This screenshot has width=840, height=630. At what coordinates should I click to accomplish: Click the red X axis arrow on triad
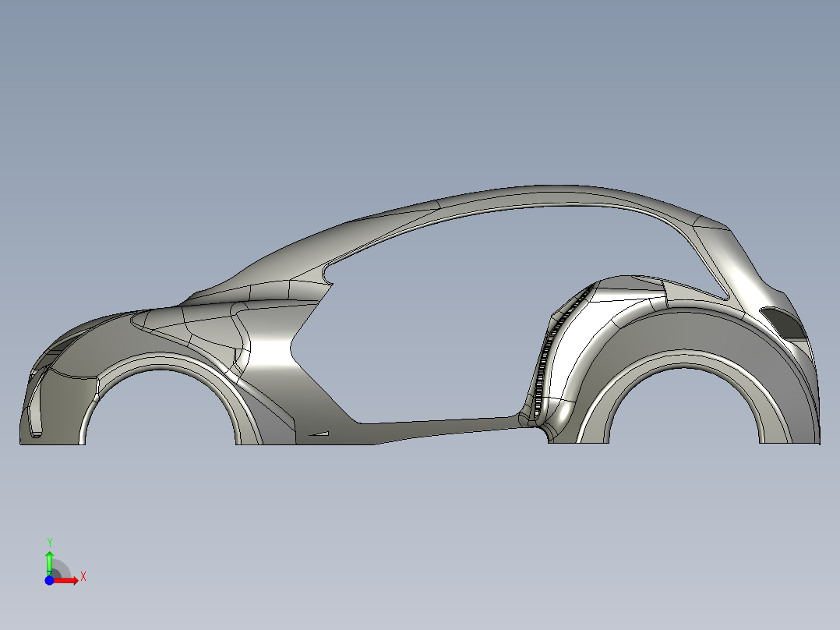66,581
